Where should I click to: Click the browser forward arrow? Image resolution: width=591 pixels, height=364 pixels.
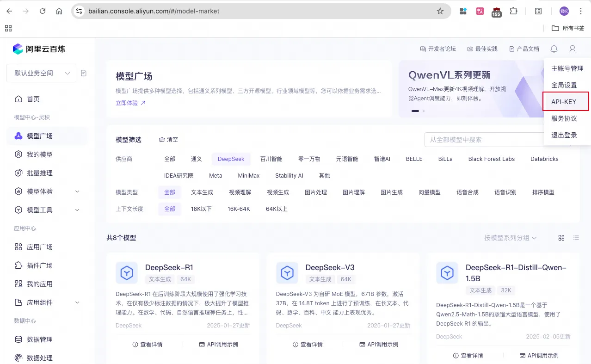pos(26,11)
